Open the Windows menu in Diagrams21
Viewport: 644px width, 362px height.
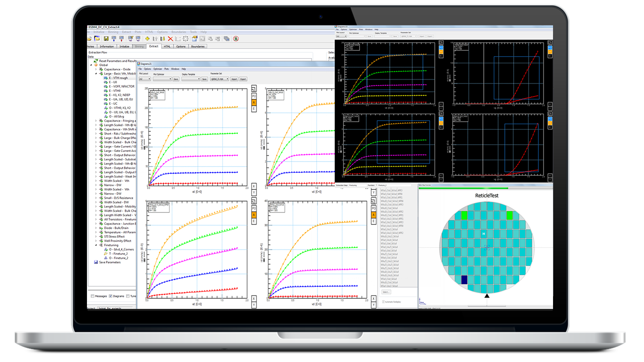pyautogui.click(x=175, y=69)
